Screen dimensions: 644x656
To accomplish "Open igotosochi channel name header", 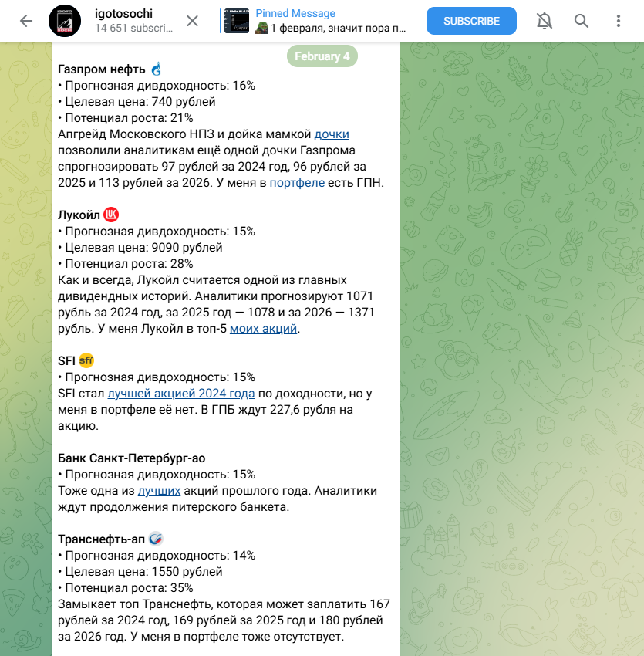I will (x=123, y=14).
